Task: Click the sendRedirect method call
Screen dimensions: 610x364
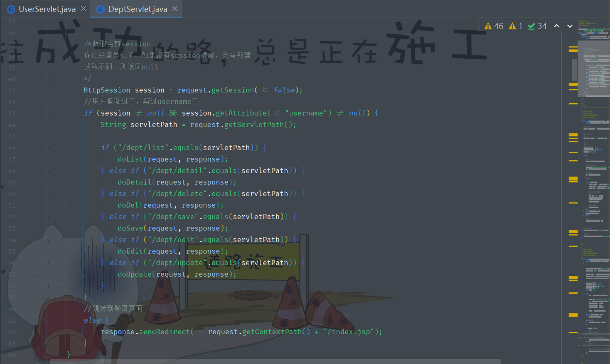Action: click(165, 332)
